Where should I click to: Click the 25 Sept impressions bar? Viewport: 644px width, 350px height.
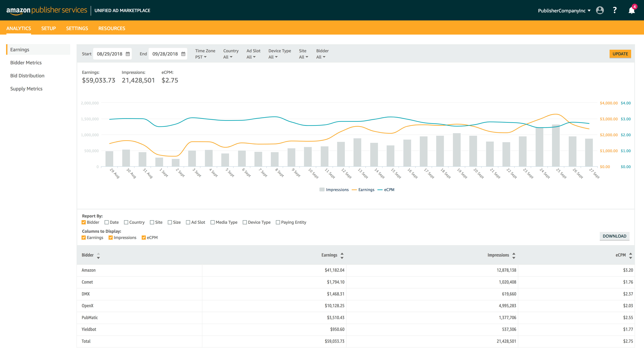[556, 146]
